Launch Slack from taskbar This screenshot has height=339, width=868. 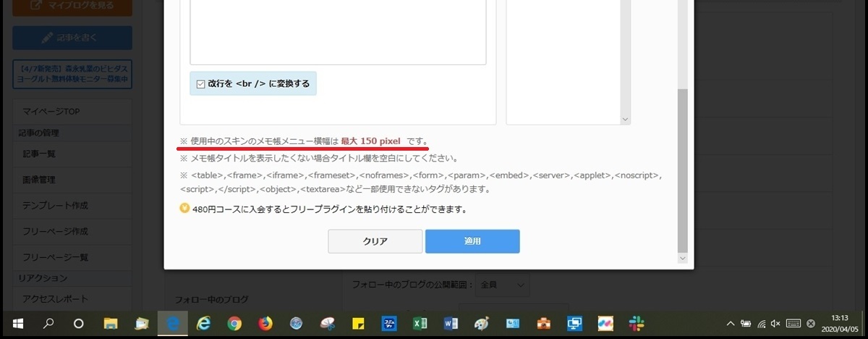coord(637,324)
